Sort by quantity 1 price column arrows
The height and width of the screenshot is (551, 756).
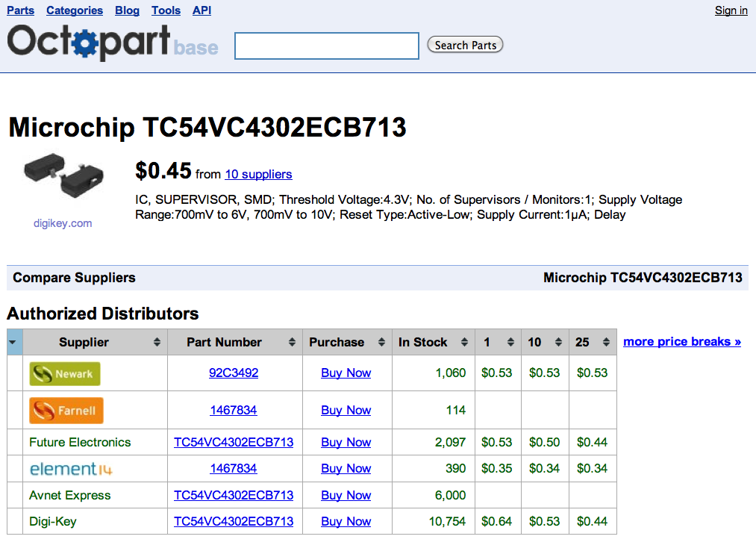coord(510,342)
